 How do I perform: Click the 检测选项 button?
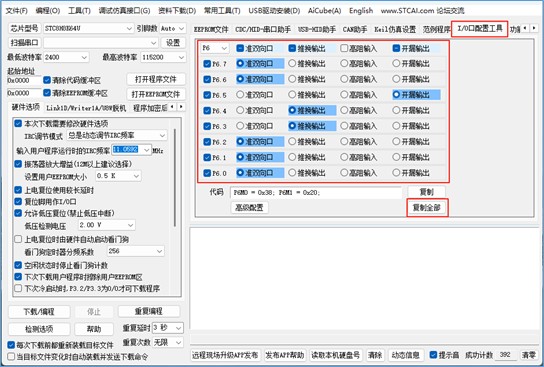[x=39, y=329]
